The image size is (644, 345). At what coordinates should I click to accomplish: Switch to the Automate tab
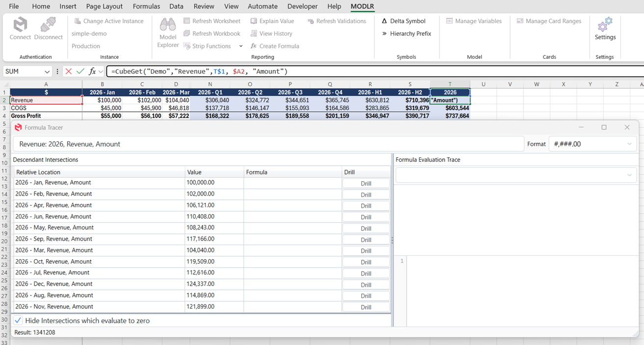262,6
